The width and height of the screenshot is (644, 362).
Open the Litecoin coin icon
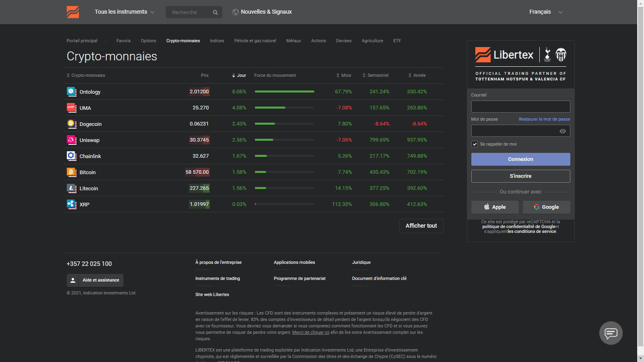coord(72,188)
